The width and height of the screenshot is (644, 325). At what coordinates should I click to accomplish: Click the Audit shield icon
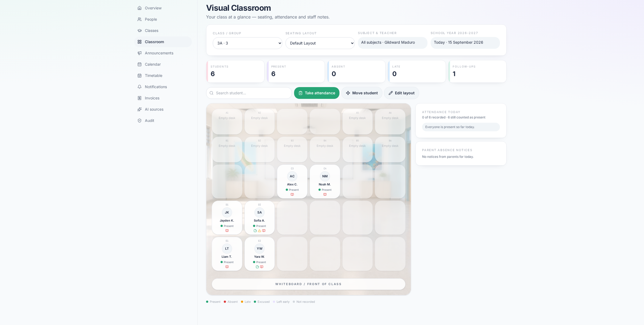[139, 120]
